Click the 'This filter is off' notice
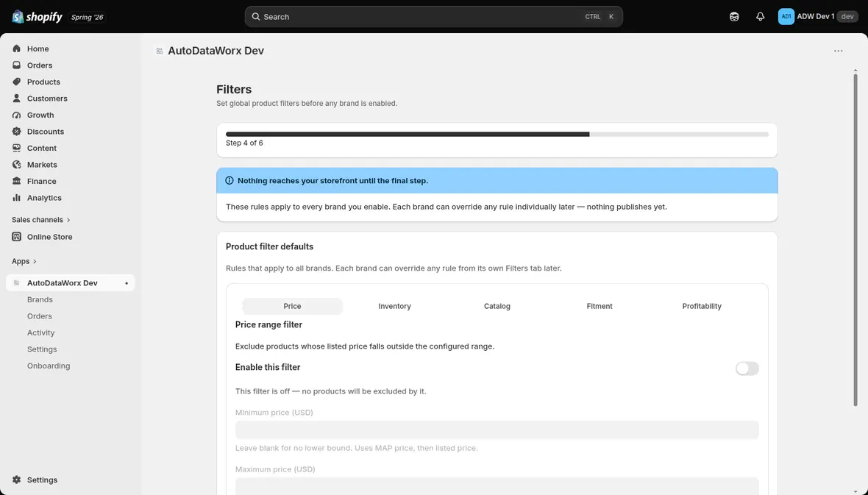 330,391
